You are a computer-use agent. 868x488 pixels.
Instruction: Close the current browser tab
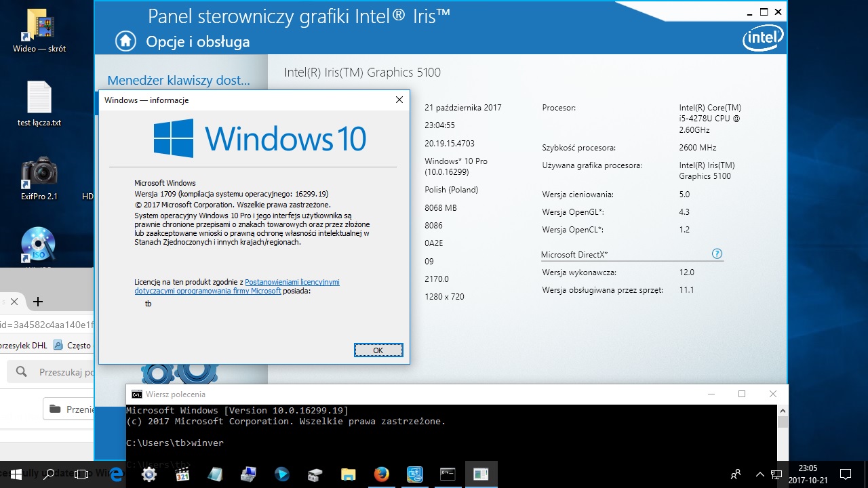coord(14,302)
